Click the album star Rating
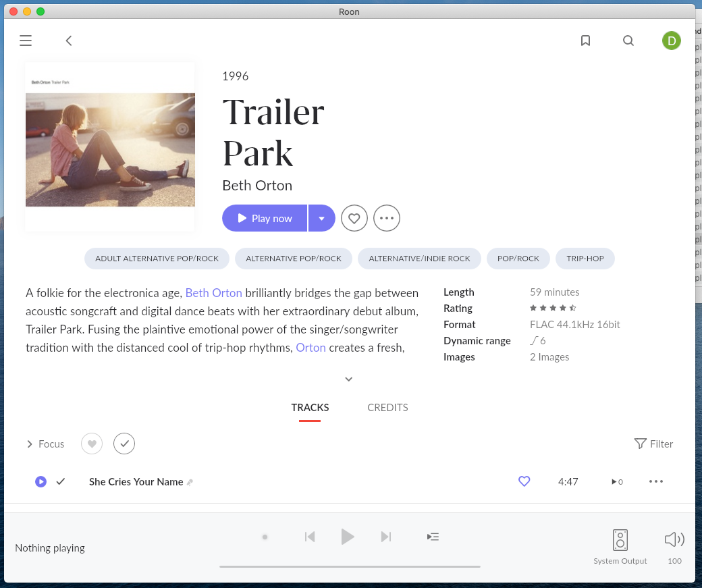Image resolution: width=702 pixels, height=588 pixels. [x=553, y=308]
